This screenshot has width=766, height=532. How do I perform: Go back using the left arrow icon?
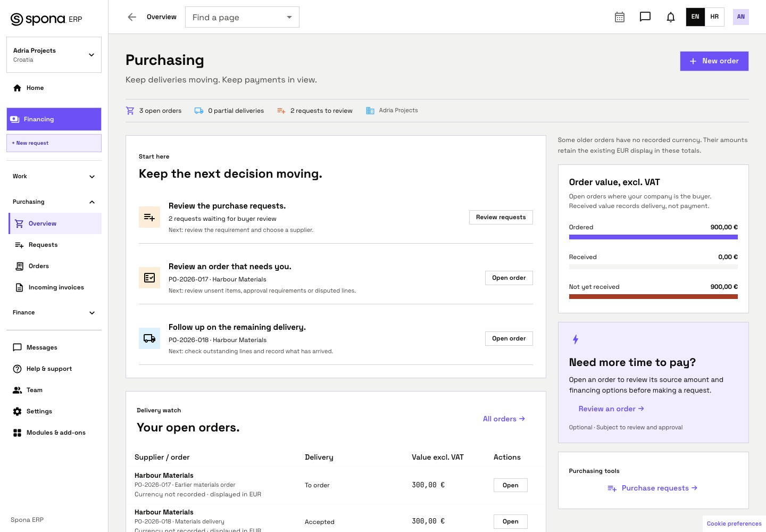(132, 17)
